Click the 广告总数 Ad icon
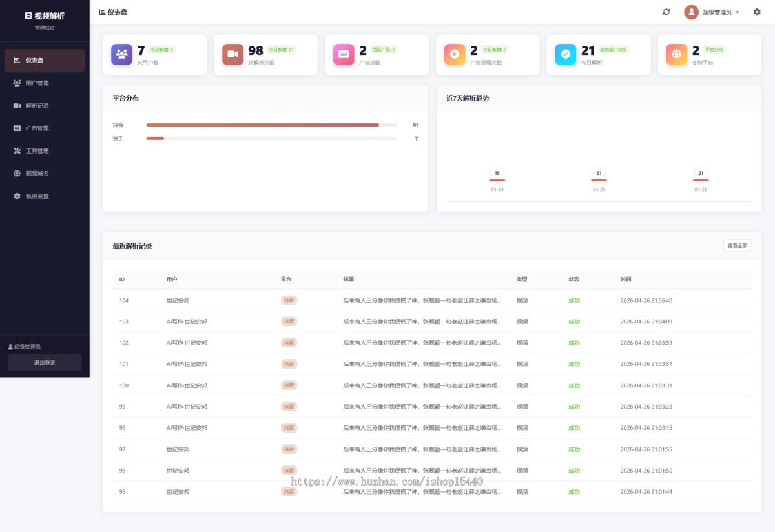775x532 pixels. [x=344, y=54]
